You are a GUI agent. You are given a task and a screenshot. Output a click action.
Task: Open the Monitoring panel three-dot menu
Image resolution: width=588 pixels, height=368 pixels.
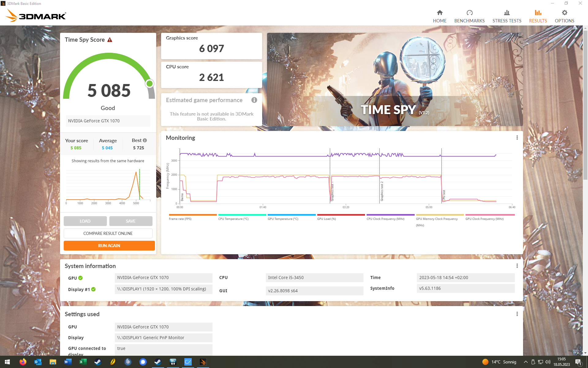click(x=517, y=138)
